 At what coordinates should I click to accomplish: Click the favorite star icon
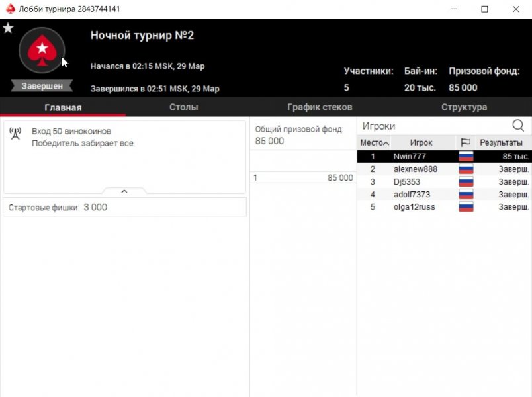(x=8, y=28)
